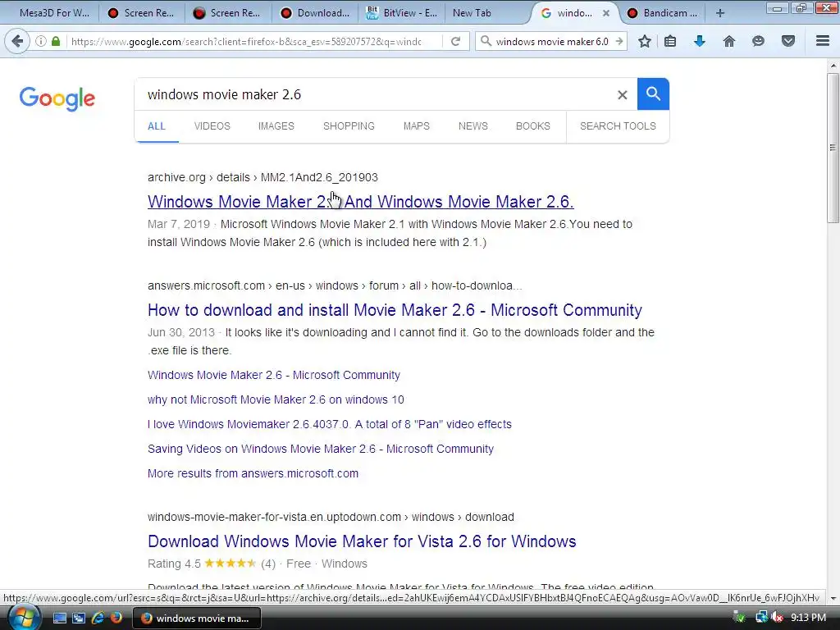Click Show Desktop icon in quick launch
The image size is (840, 630).
click(x=59, y=618)
